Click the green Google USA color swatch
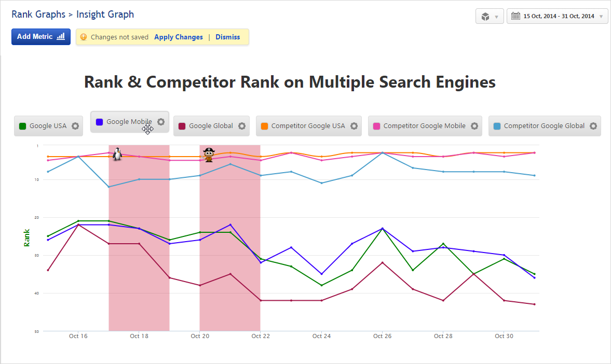 (x=22, y=126)
